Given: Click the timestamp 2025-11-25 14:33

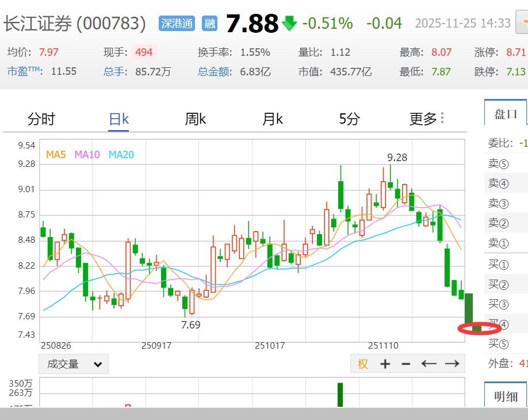Looking at the screenshot, I should pos(462,23).
